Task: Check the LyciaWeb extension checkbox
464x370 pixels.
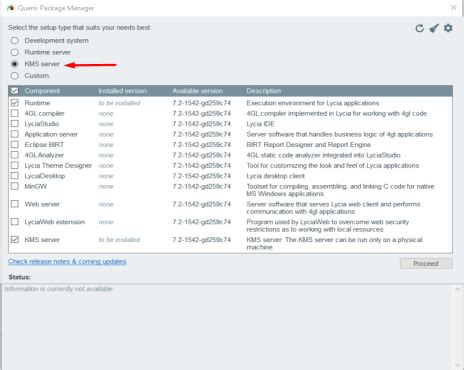Action: coord(15,222)
